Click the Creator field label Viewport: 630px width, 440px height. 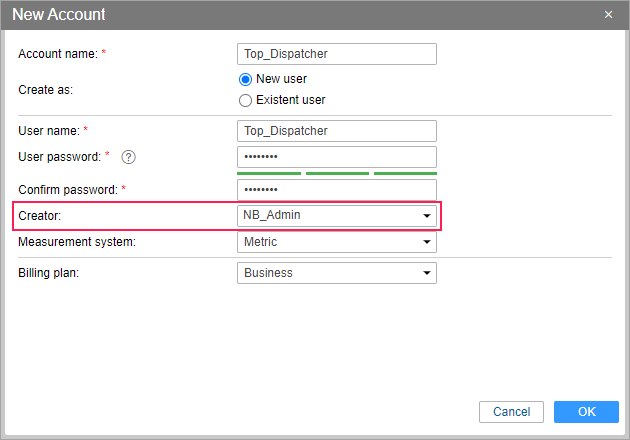41,215
